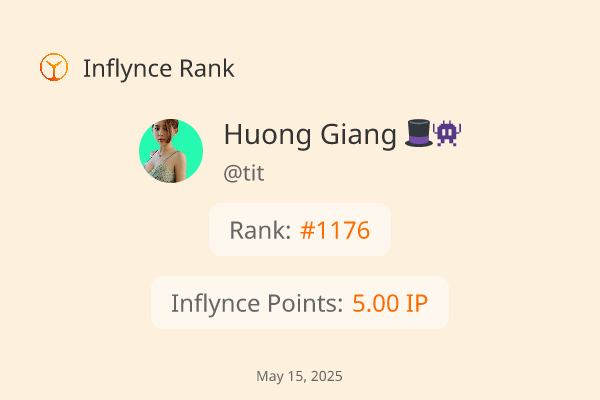Click the orange Inflynce logo icon
The width and height of the screenshot is (600, 400).
point(54,67)
